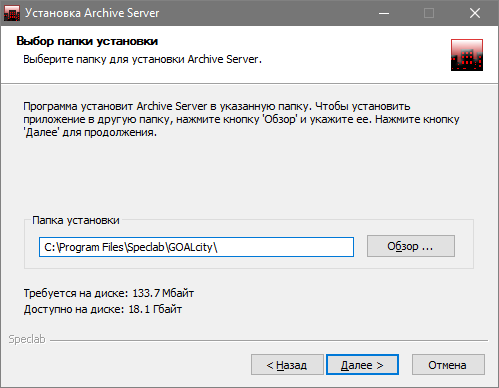Minimize the installer window
This screenshot has width=499, height=388.
[384, 13]
